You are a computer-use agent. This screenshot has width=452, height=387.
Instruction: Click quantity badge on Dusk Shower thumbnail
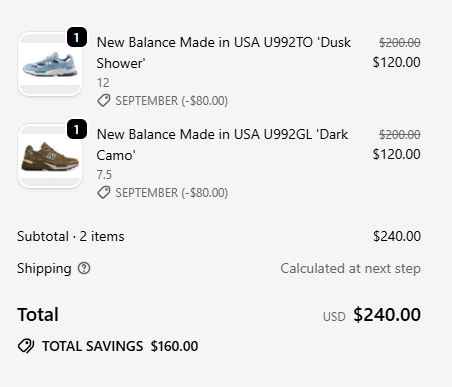click(77, 37)
